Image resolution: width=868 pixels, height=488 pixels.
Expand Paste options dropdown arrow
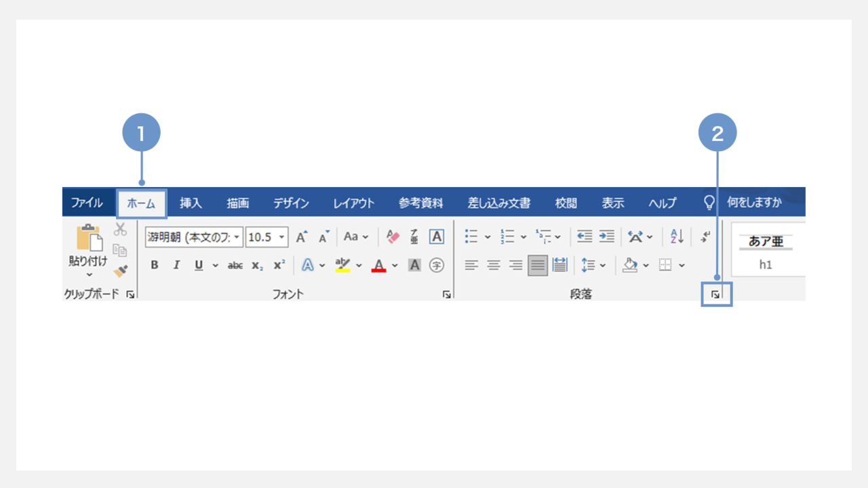89,274
